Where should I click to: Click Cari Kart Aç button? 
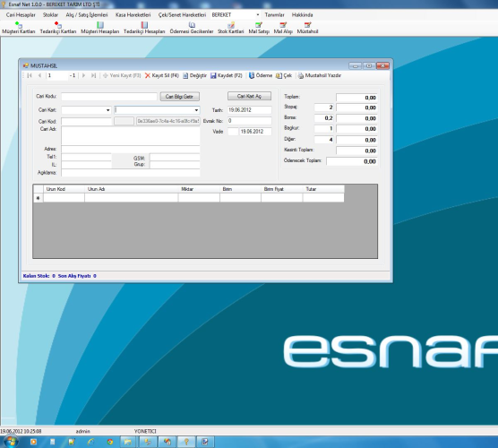coord(249,96)
